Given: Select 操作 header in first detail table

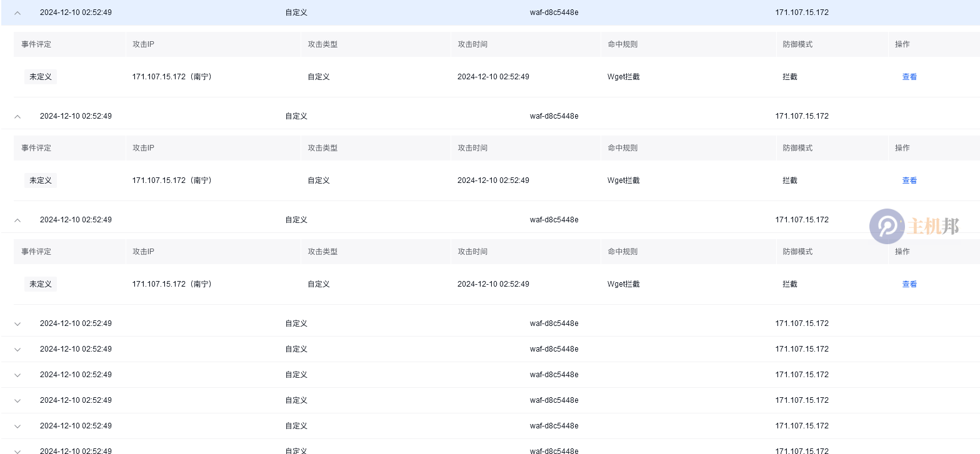Looking at the screenshot, I should 902,44.
